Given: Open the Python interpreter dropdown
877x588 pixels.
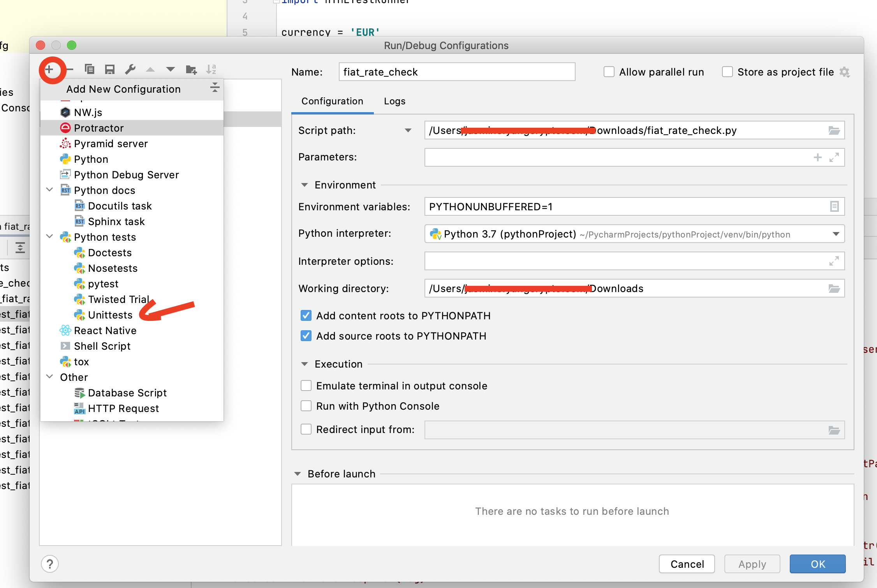Looking at the screenshot, I should tap(836, 234).
